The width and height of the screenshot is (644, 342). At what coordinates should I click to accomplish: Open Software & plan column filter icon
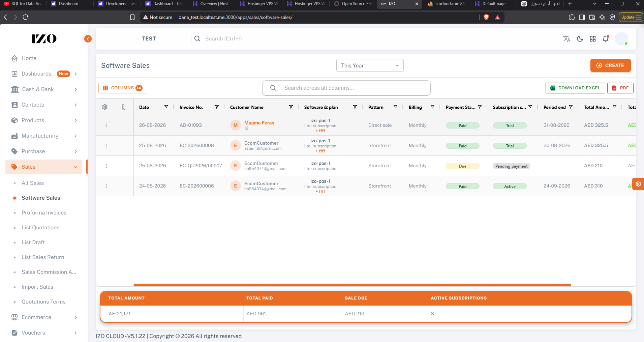tap(355, 107)
